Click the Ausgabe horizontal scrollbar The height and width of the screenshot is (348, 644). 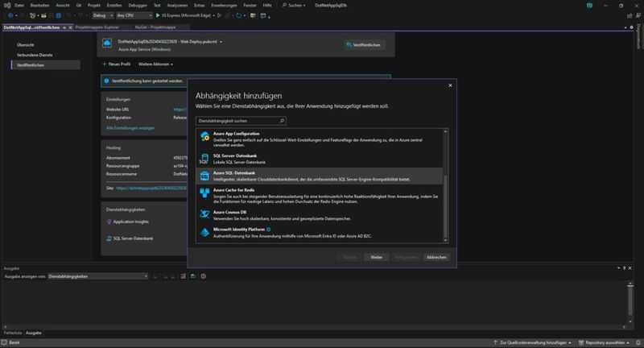(314, 327)
